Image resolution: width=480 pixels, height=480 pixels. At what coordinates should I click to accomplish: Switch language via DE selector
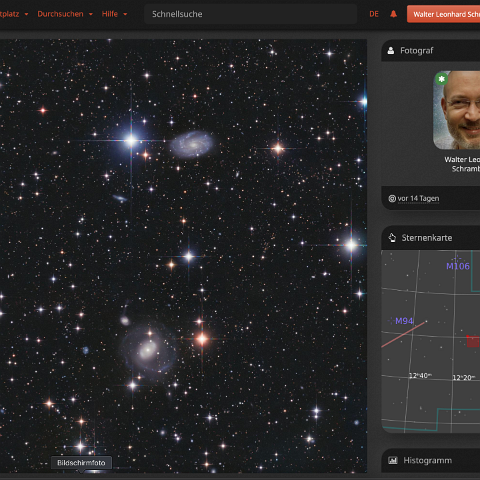(x=374, y=14)
